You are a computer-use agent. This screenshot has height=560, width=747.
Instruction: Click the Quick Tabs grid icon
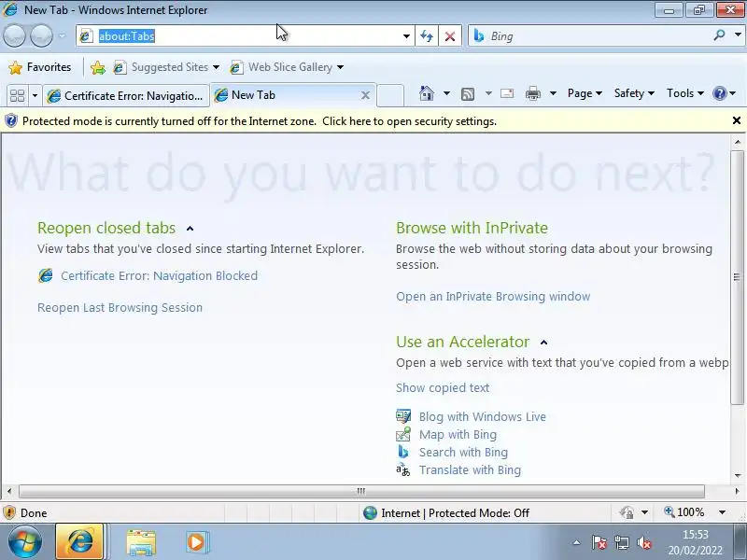pyautogui.click(x=17, y=96)
